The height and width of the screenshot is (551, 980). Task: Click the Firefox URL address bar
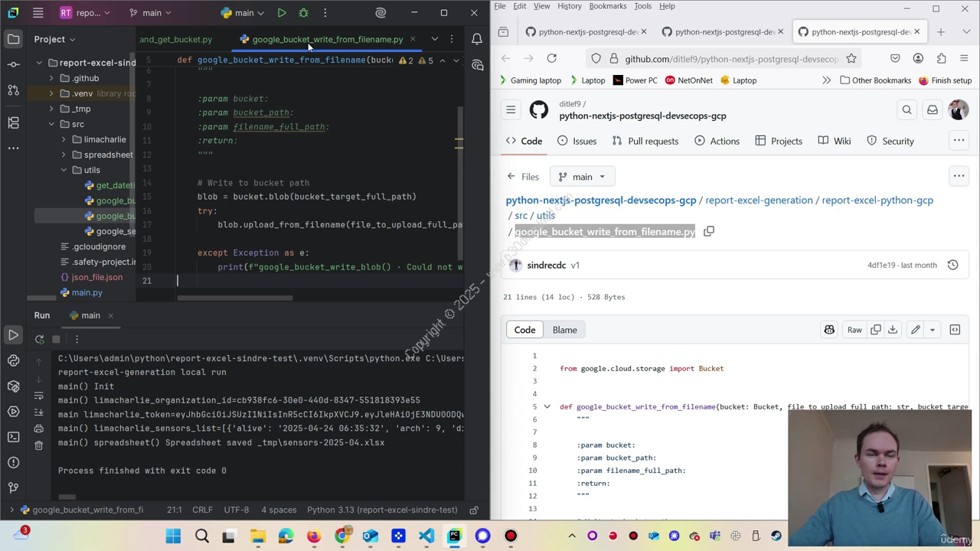731,58
